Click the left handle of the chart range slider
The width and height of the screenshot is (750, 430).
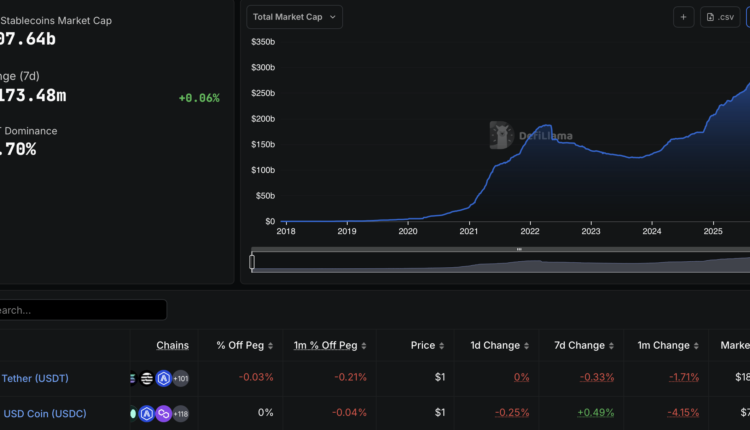[252, 262]
